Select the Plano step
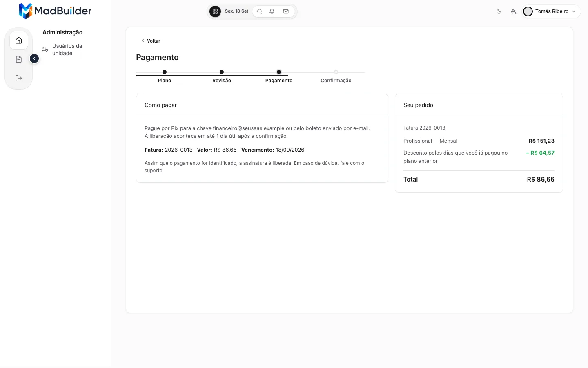Image resolution: width=588 pixels, height=368 pixels. click(x=165, y=76)
